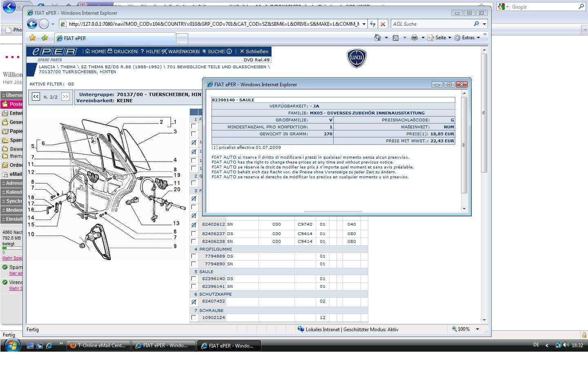Screen dimensions: 588x368
Task: Click the Lancia logo emblem
Action: [x=356, y=58]
